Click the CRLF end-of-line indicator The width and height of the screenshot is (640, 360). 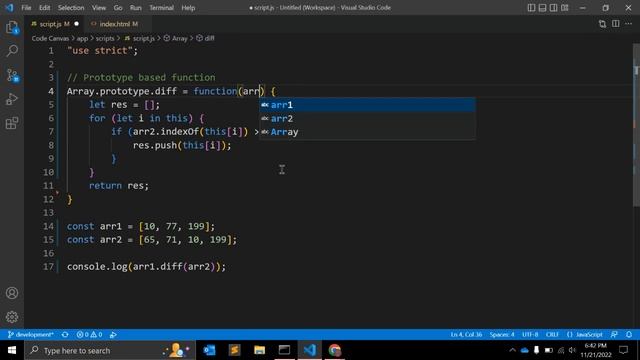point(552,335)
